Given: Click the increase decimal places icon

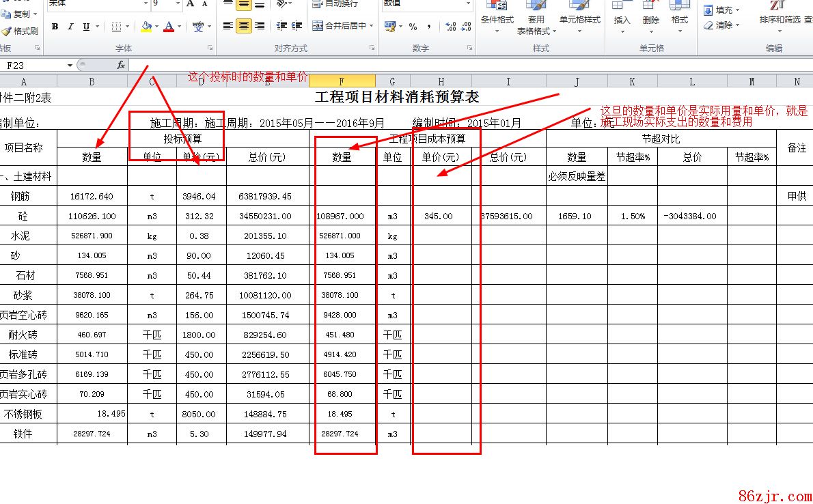Looking at the screenshot, I should coord(450,27).
